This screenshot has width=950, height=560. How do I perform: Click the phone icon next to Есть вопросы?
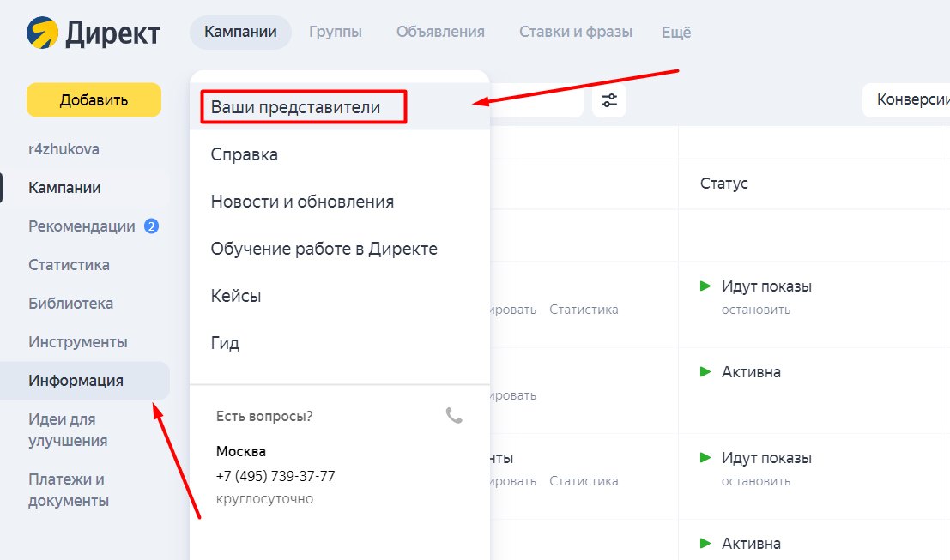(454, 415)
